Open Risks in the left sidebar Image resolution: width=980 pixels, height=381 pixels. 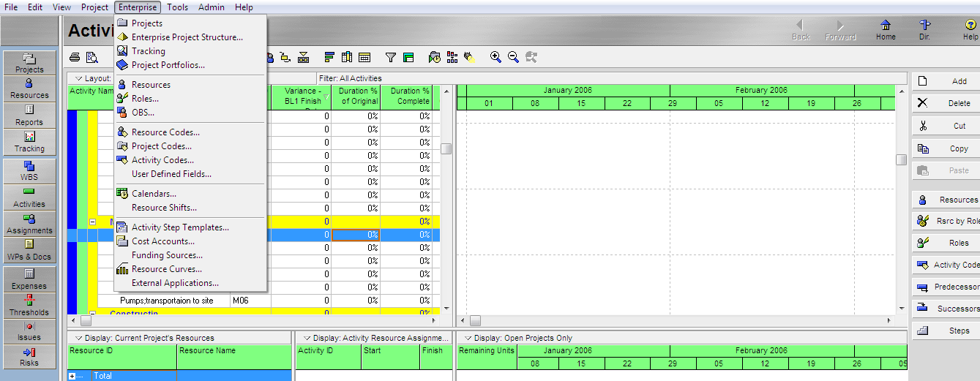(x=29, y=356)
